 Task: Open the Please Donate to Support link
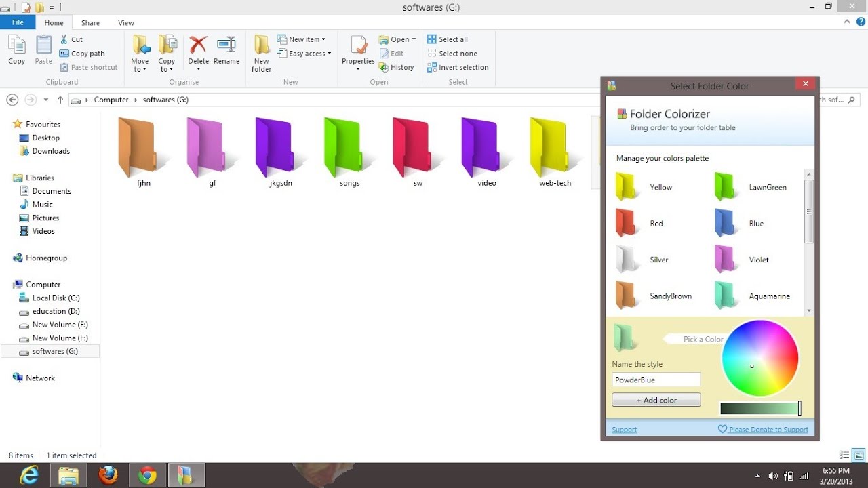763,430
